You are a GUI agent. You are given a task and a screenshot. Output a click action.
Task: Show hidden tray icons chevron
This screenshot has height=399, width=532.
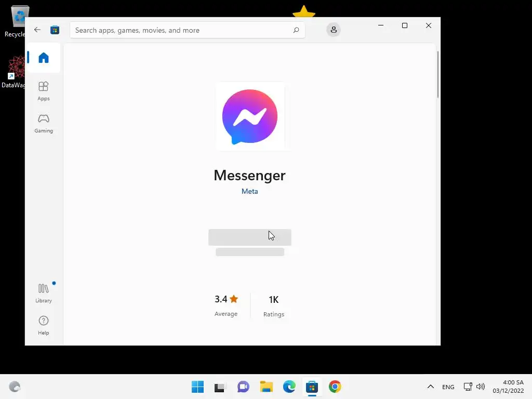pos(431,387)
